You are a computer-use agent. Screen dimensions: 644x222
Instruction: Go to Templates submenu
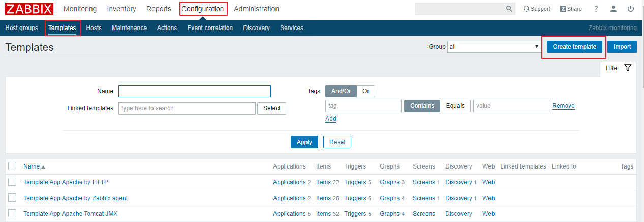[63, 28]
